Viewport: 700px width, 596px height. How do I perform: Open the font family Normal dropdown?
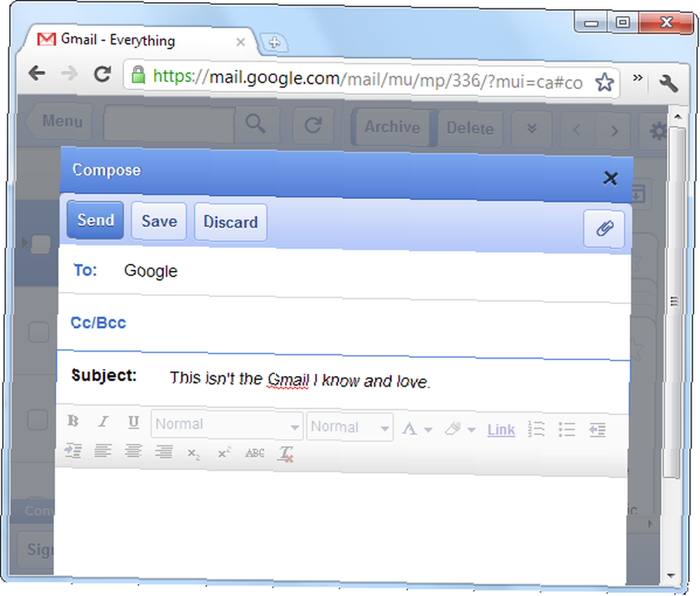[227, 424]
